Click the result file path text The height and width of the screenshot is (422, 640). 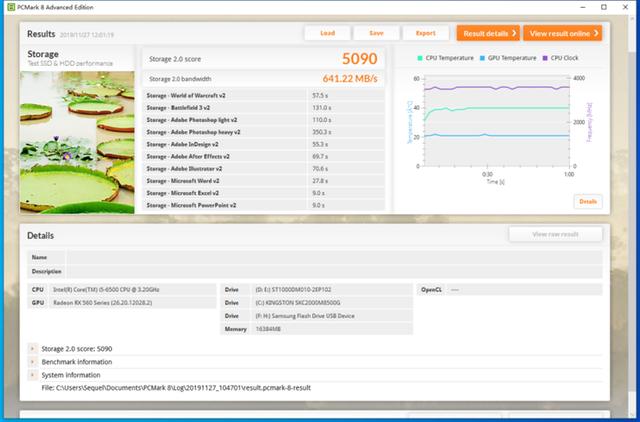[x=176, y=388]
